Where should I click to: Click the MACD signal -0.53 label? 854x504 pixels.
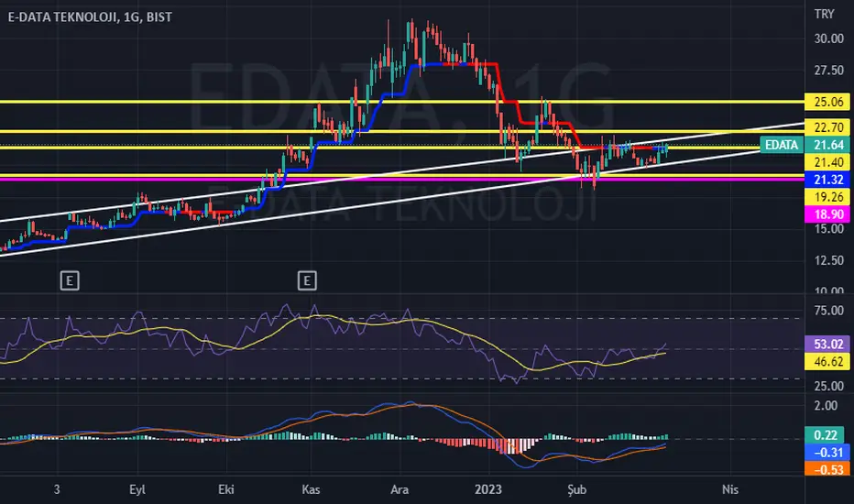tap(827, 469)
